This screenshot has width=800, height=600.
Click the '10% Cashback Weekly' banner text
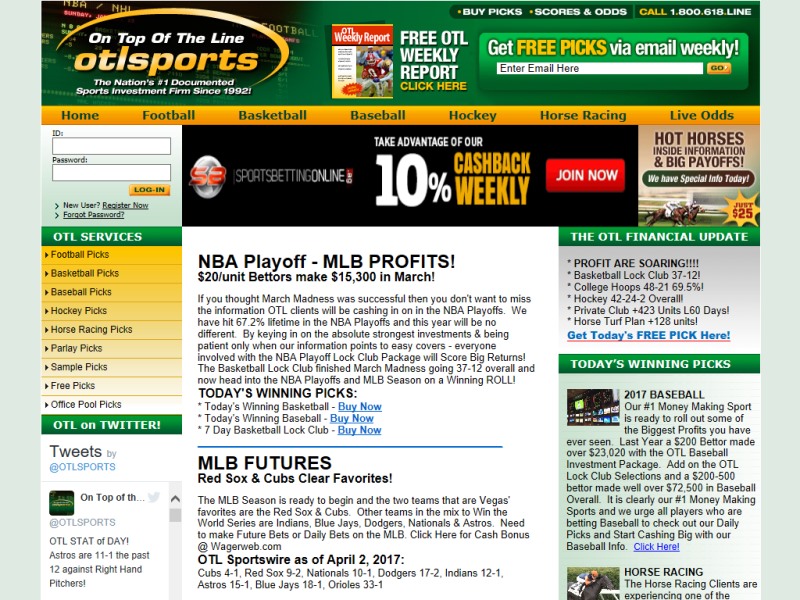(453, 179)
